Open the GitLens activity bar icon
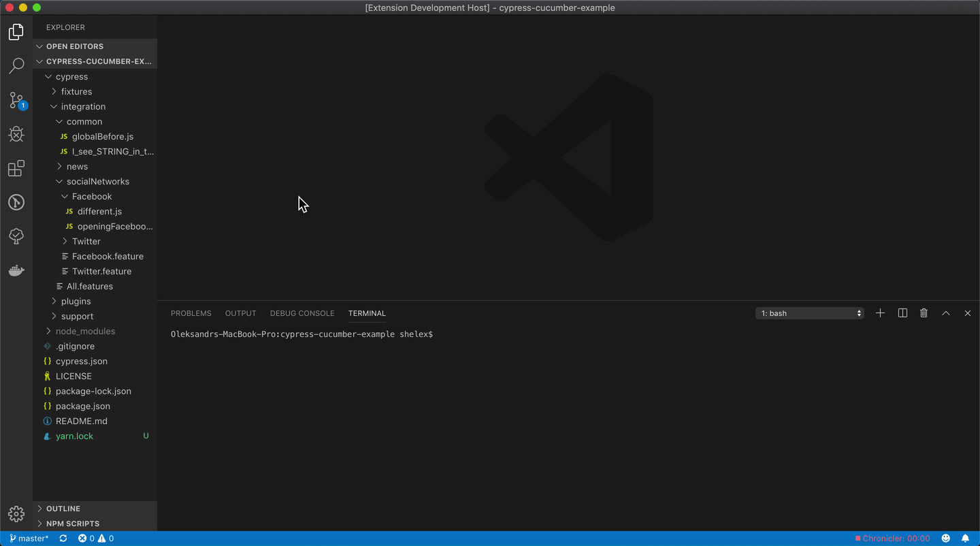Screen dimensions: 980x546 click(x=16, y=202)
